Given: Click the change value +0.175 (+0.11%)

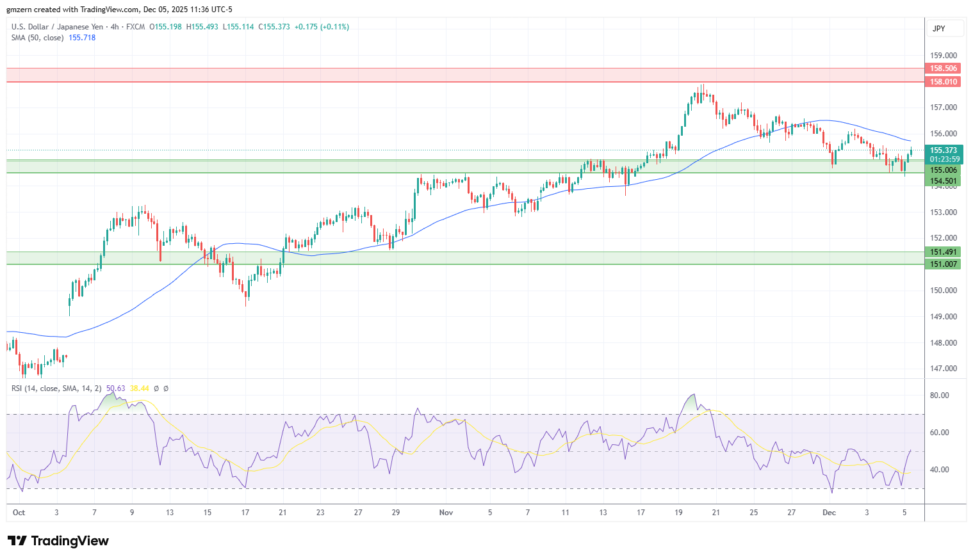Looking at the screenshot, I should [322, 27].
